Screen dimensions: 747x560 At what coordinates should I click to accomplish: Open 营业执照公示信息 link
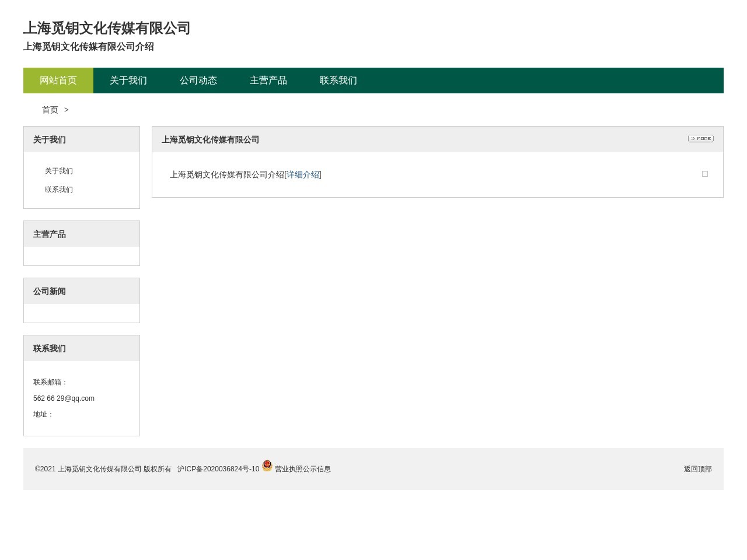[303, 469]
